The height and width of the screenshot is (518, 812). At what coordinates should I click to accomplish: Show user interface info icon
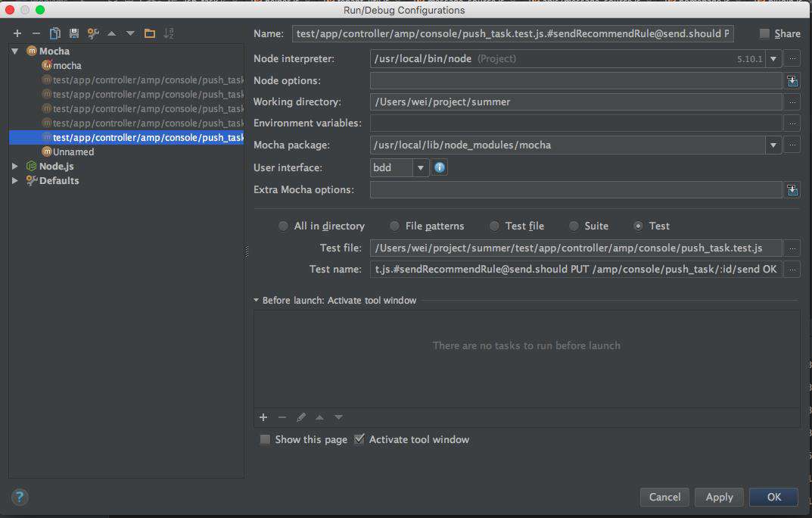click(440, 167)
